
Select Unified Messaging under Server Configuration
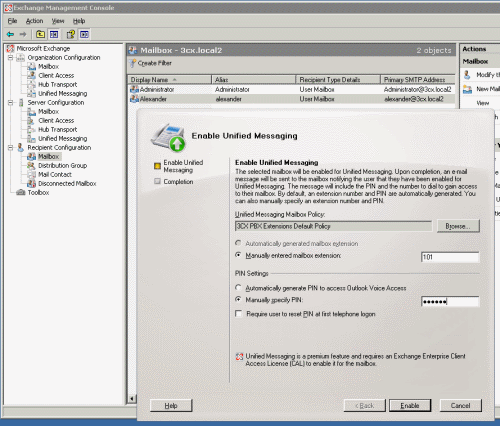point(63,139)
